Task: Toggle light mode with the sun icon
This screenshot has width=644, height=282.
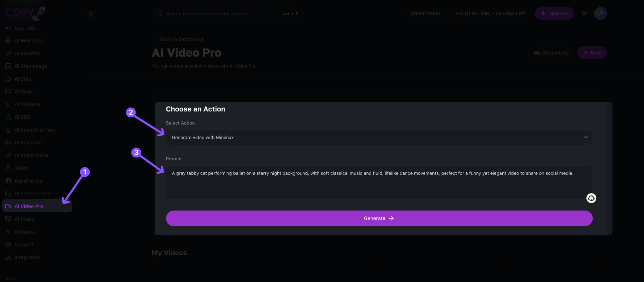Action: pyautogui.click(x=584, y=13)
